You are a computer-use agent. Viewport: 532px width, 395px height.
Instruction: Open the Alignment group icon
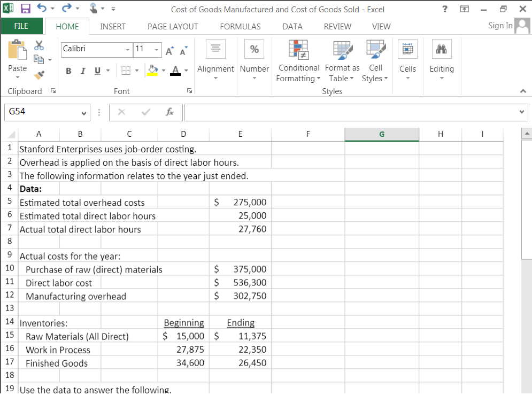[215, 49]
